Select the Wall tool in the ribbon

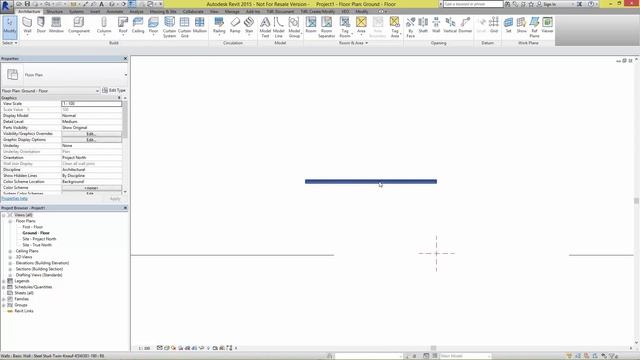(x=27, y=25)
